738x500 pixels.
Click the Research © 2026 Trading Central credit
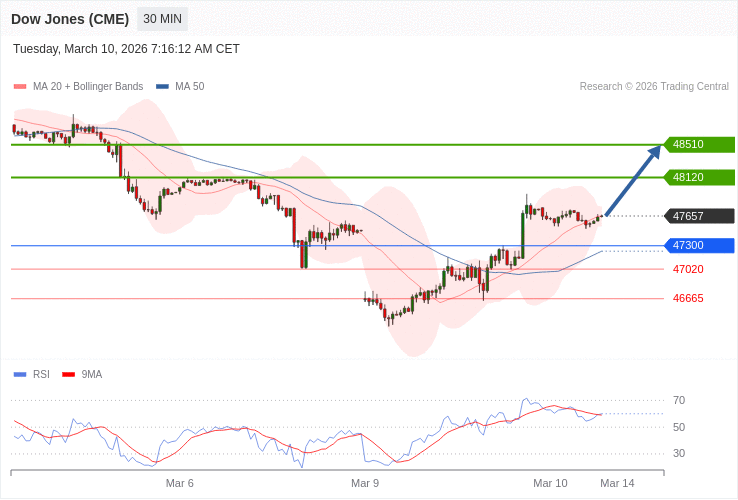click(654, 87)
